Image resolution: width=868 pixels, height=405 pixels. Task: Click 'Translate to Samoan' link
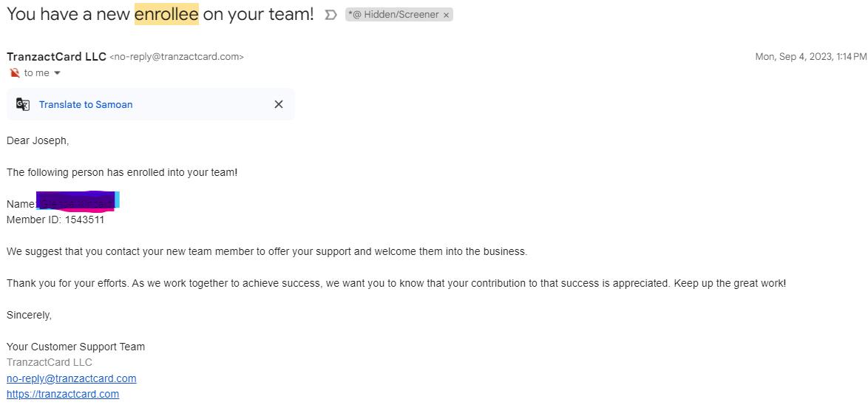86,104
